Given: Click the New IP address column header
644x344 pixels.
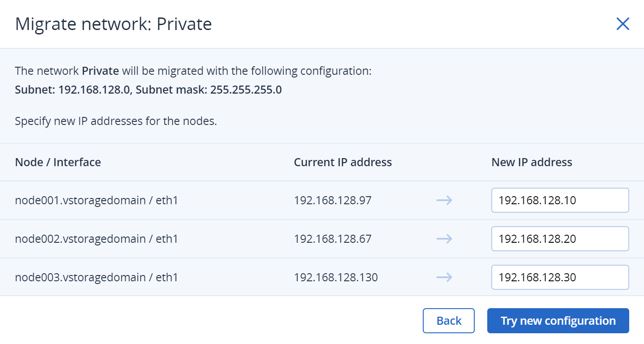Looking at the screenshot, I should [532, 162].
